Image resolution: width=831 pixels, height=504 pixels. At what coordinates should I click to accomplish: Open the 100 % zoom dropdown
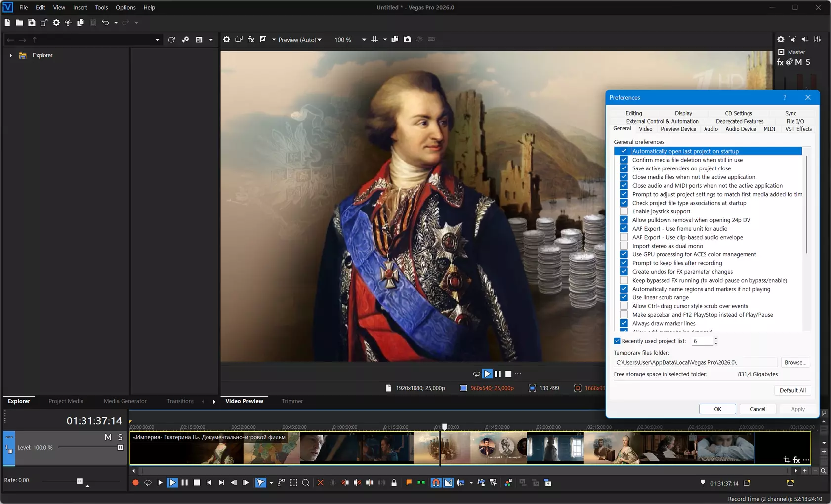pos(364,40)
